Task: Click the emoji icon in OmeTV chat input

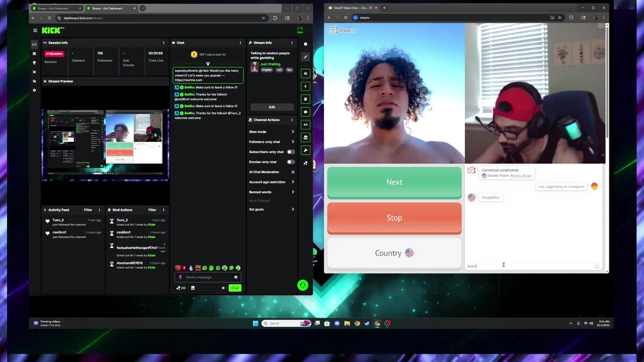Action: (597, 266)
